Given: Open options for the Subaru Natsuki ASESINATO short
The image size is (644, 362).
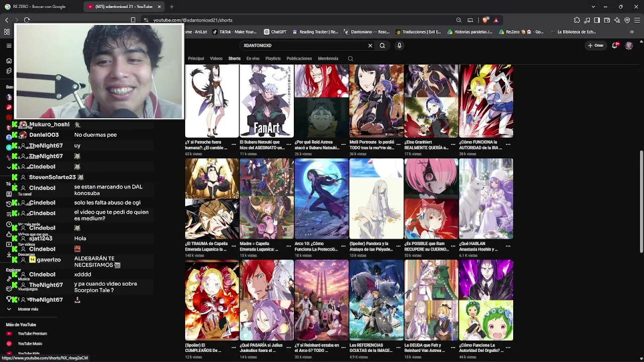Looking at the screenshot, I should pyautogui.click(x=288, y=145).
